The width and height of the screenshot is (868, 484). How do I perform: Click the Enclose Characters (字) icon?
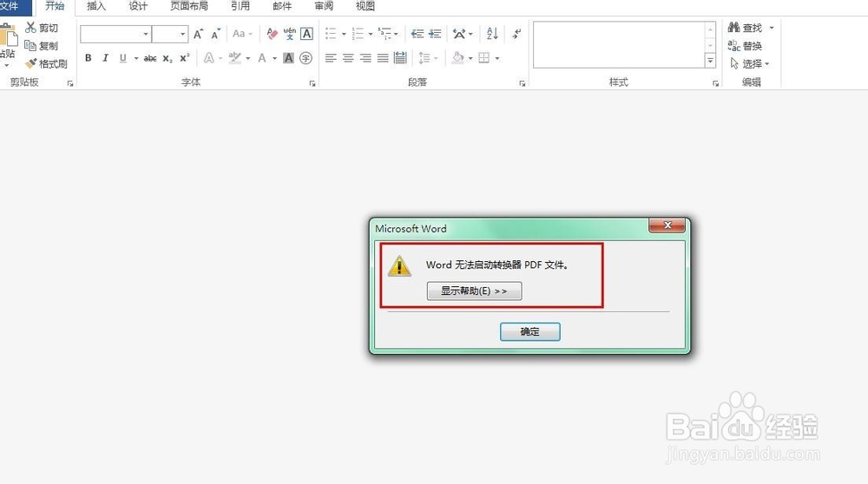point(306,58)
